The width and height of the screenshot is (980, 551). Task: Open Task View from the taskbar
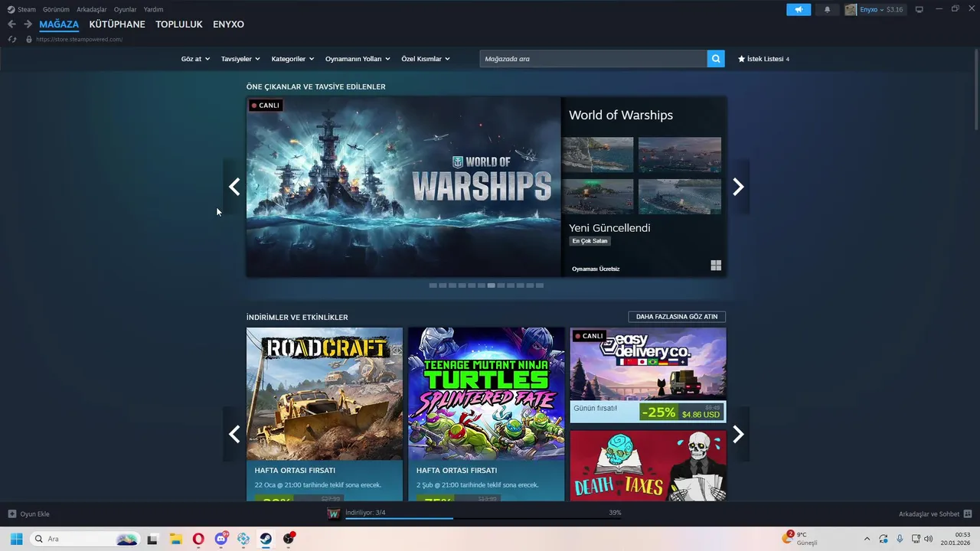point(152,539)
